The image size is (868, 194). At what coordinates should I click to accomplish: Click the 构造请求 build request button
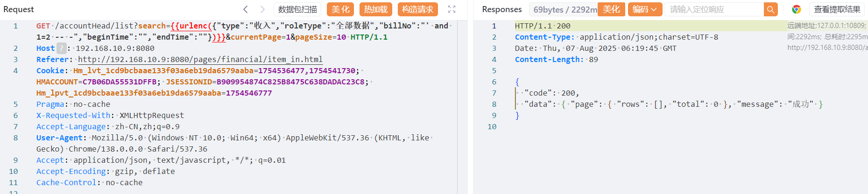(x=417, y=9)
